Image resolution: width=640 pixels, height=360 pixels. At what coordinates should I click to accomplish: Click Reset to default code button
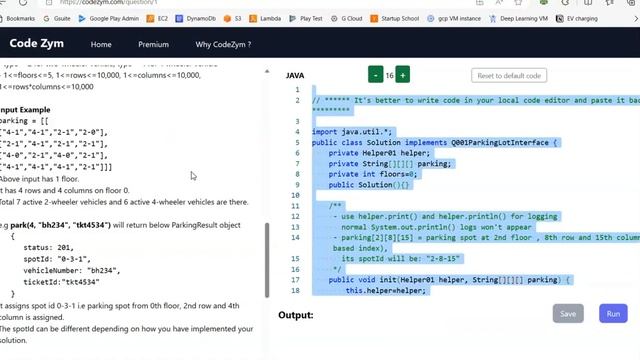tap(509, 76)
